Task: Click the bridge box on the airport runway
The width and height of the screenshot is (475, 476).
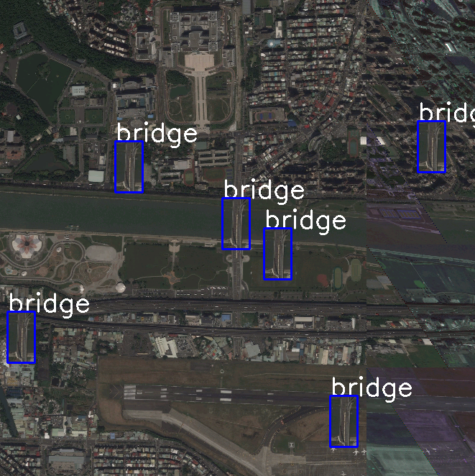Action: (x=344, y=421)
